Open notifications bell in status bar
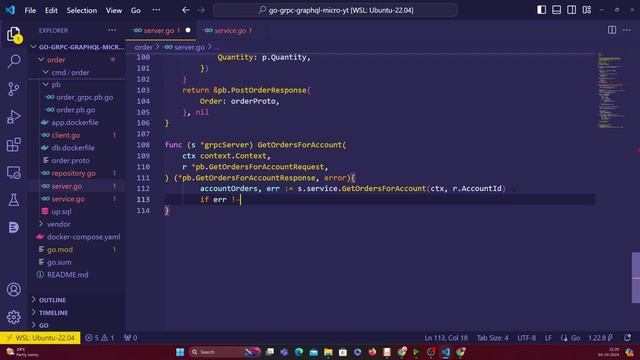 [x=627, y=338]
